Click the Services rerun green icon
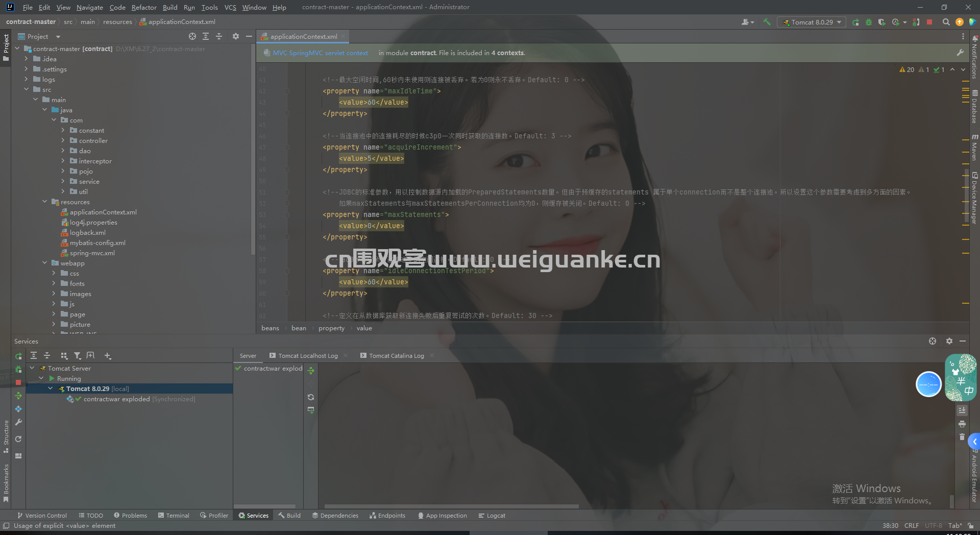This screenshot has height=535, width=980. click(18, 356)
